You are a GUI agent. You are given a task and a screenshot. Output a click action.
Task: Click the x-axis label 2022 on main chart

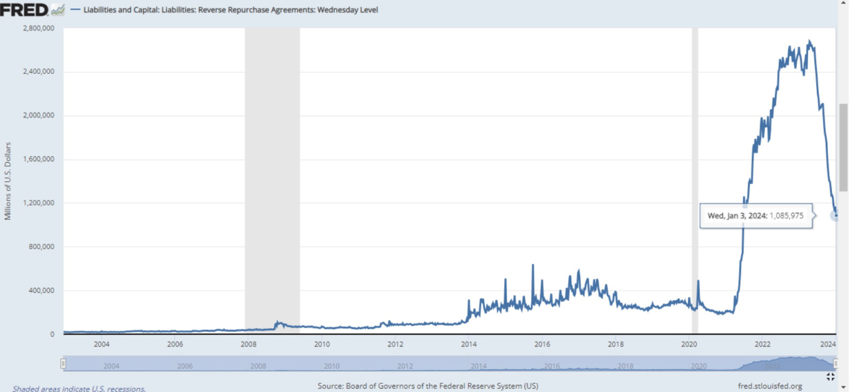(x=762, y=344)
